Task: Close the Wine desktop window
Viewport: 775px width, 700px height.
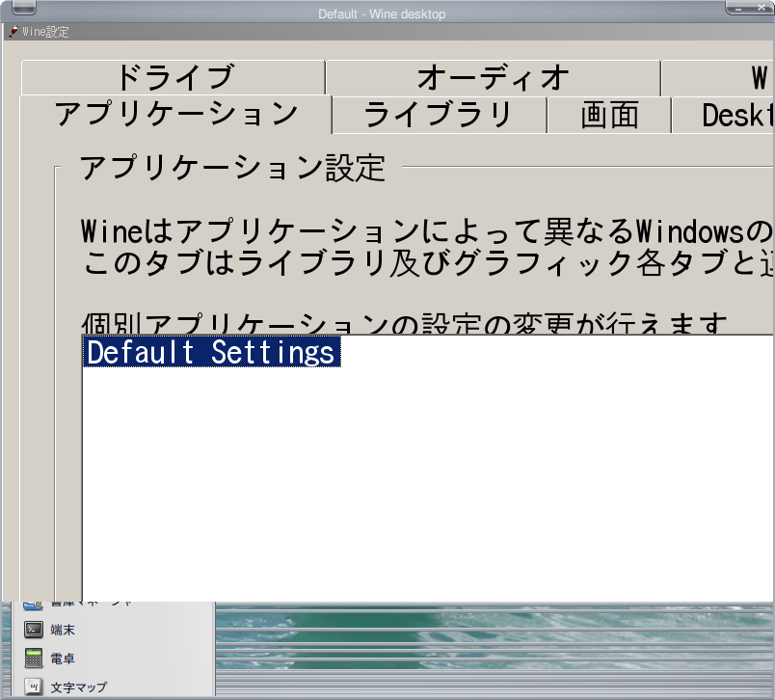Action: [x=762, y=8]
